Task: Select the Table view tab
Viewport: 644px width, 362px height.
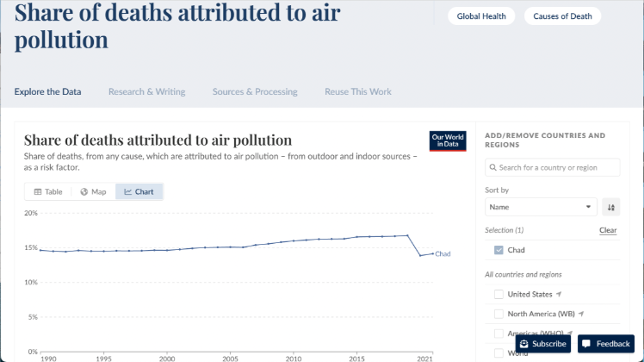Action: coord(47,191)
